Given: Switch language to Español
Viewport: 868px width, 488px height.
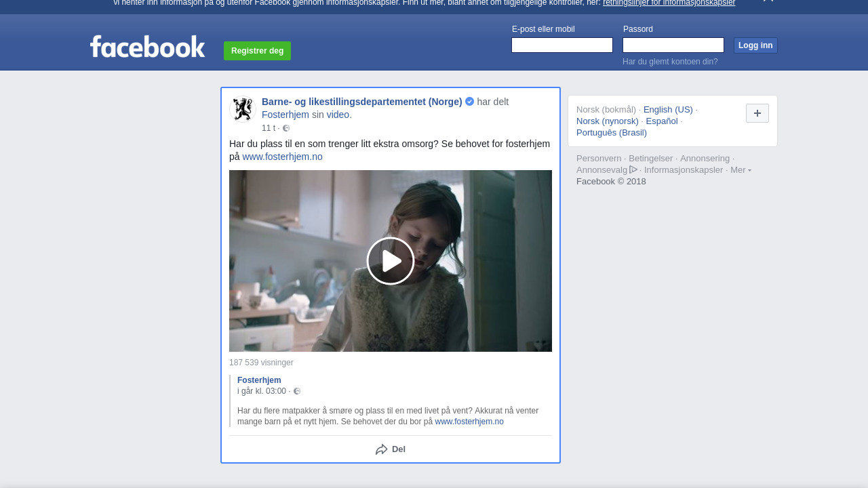Looking at the screenshot, I should click(x=662, y=121).
